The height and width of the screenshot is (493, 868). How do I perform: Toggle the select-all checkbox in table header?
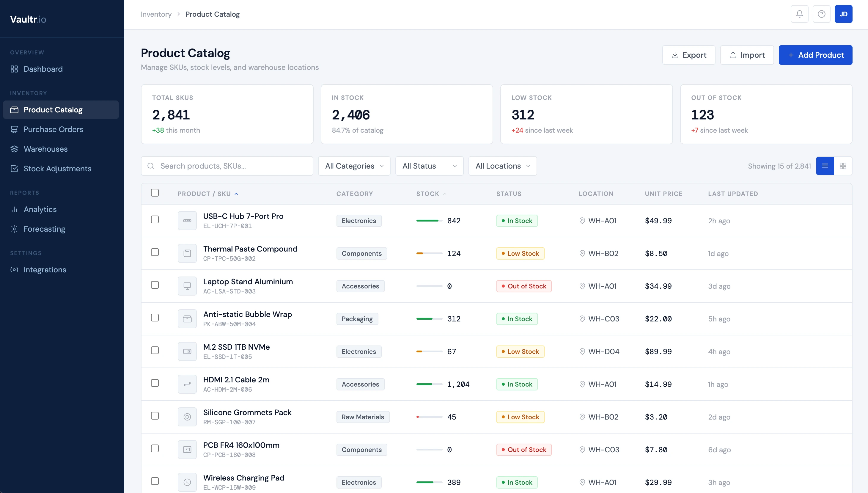click(155, 193)
